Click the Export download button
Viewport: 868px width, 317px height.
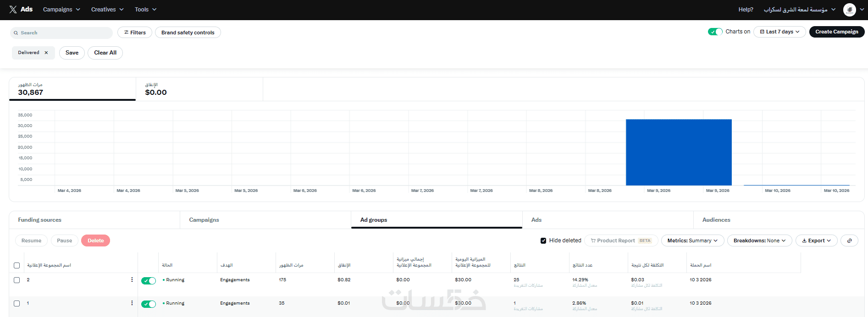pos(816,240)
